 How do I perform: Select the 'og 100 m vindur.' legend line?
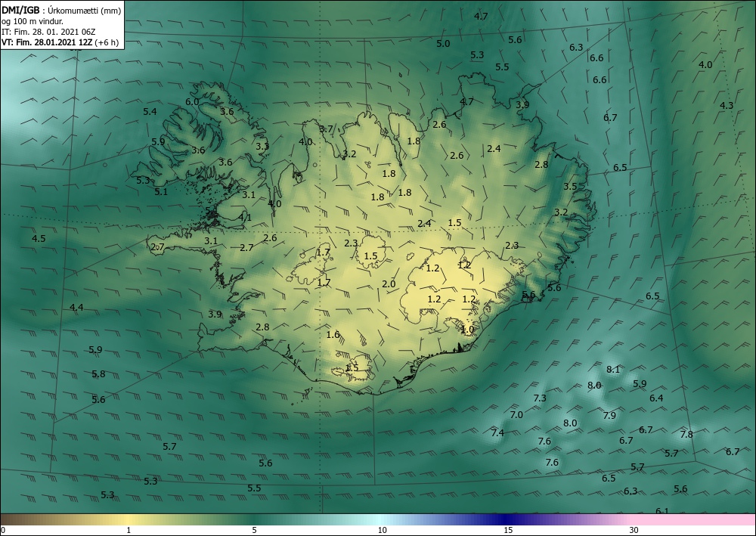tap(32, 20)
